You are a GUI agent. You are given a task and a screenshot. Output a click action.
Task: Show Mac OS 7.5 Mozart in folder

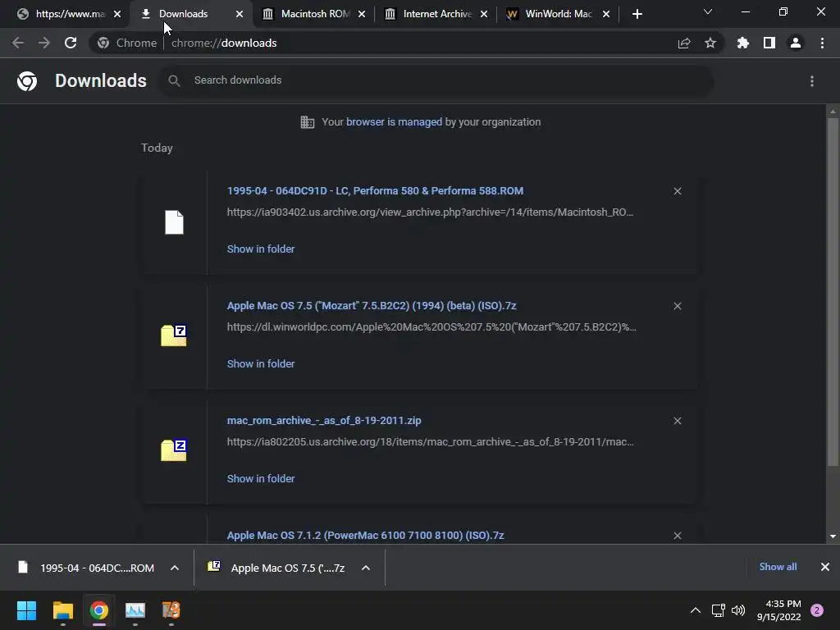tap(261, 363)
